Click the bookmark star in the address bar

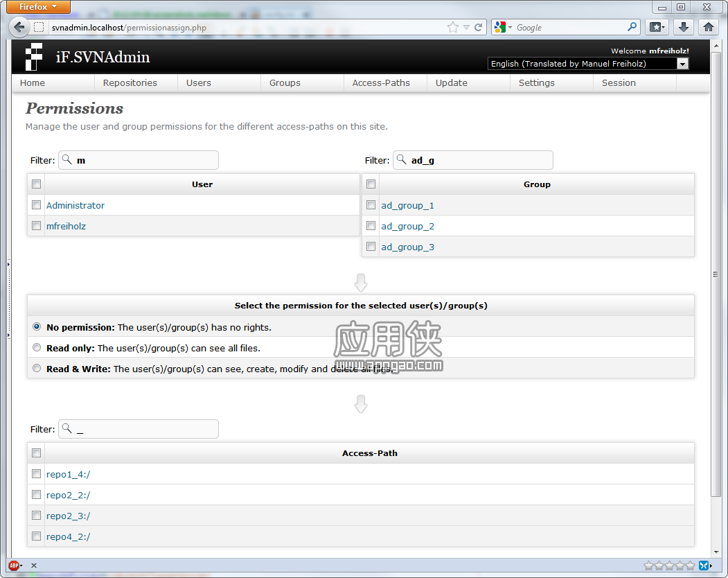(453, 28)
